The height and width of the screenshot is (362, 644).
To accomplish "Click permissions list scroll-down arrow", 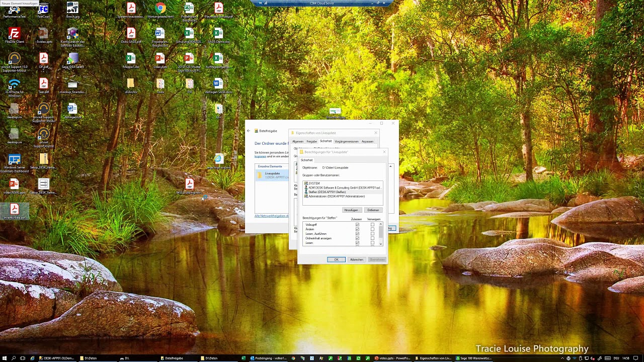I will pyautogui.click(x=381, y=244).
